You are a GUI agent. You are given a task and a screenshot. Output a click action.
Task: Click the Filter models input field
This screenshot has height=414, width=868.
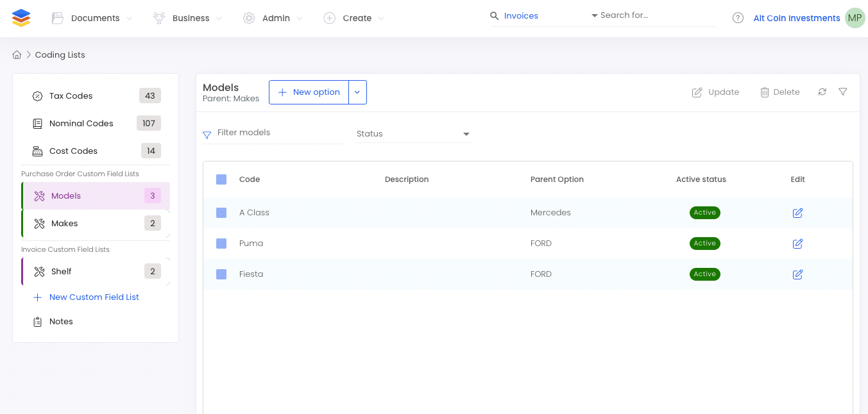pyautogui.click(x=280, y=133)
